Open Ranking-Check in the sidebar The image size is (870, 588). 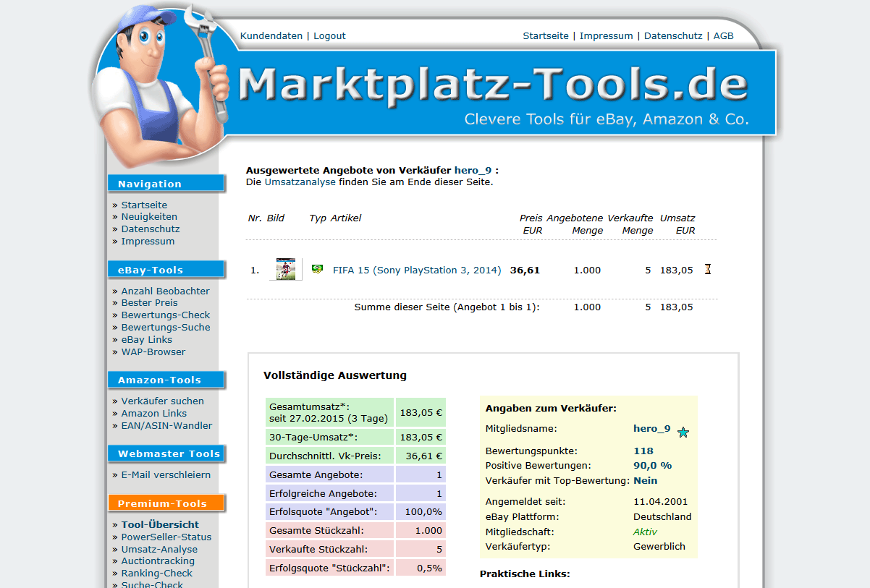(x=157, y=574)
